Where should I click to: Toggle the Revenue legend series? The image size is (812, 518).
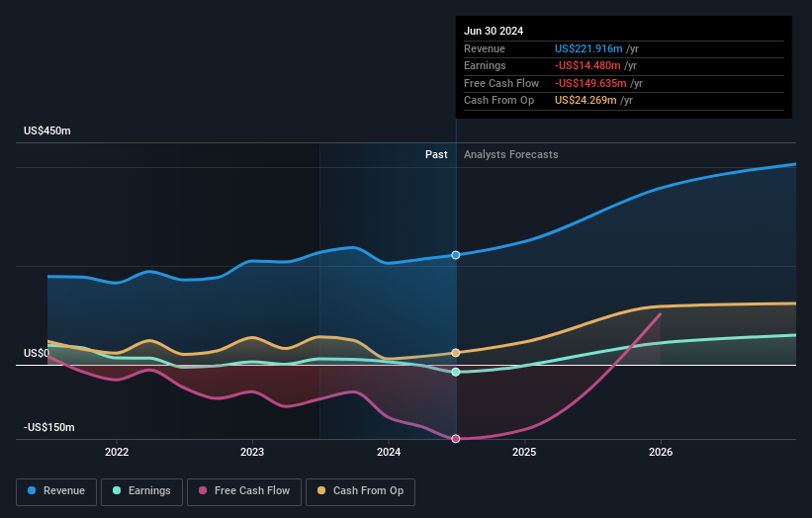[x=56, y=491]
